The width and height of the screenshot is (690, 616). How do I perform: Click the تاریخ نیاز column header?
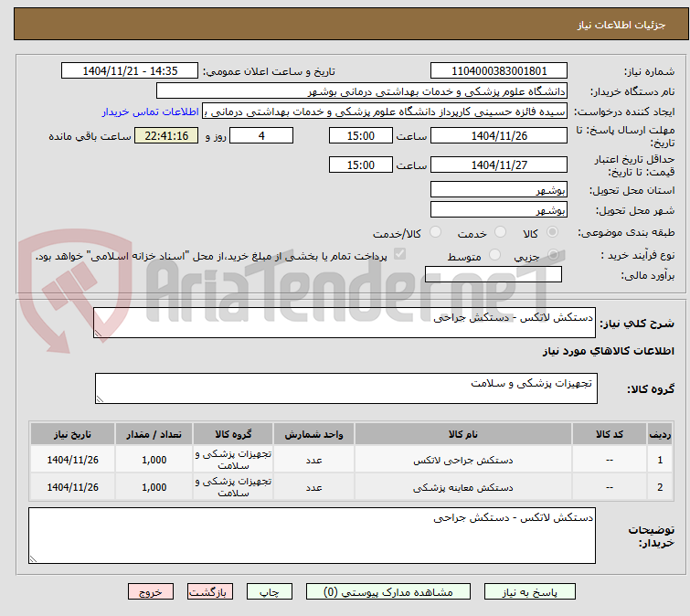click(x=72, y=434)
